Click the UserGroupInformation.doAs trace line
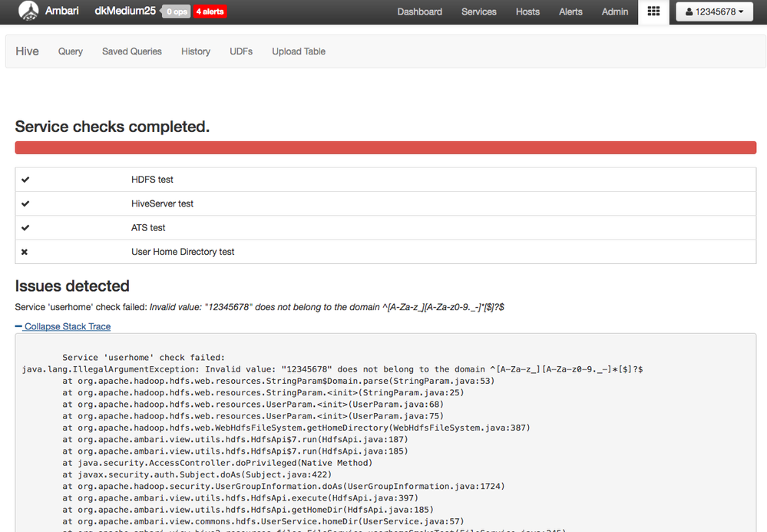This screenshot has height=532, width=767. coord(283,487)
